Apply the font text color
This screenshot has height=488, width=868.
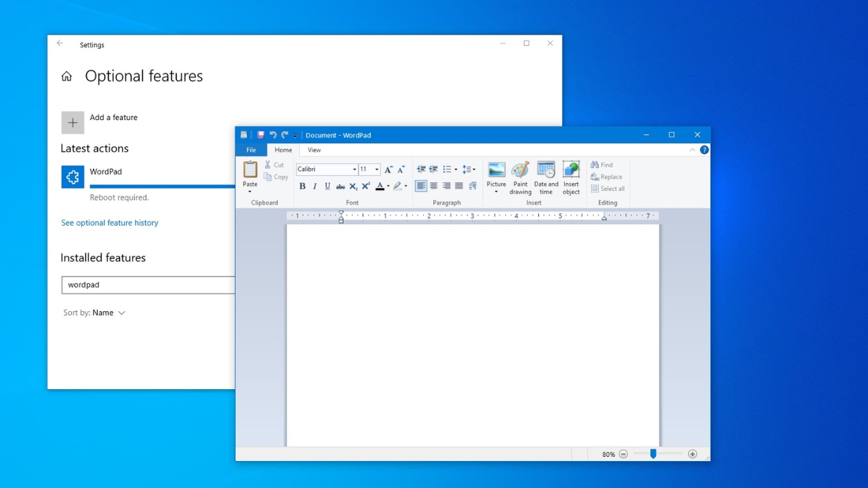(x=380, y=186)
